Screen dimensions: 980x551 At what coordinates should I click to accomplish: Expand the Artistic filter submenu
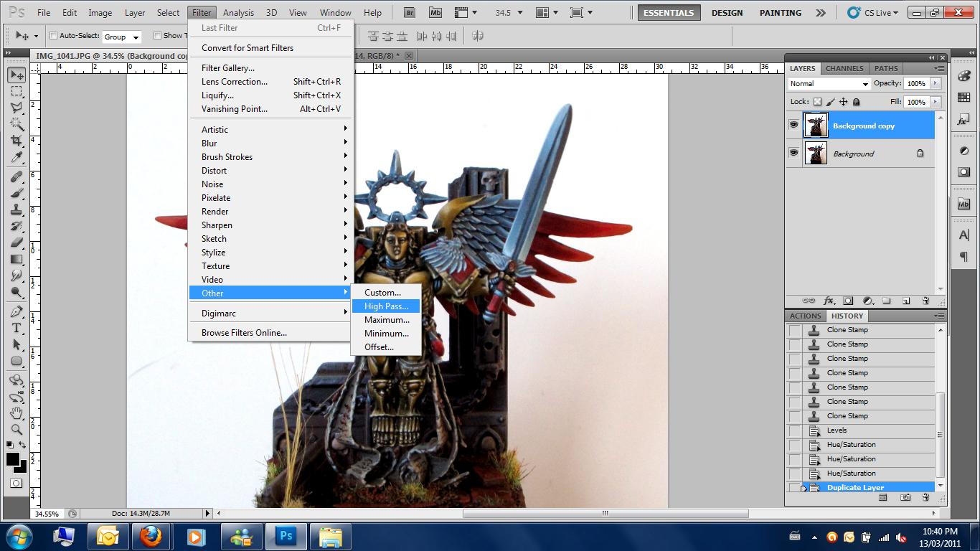point(272,129)
